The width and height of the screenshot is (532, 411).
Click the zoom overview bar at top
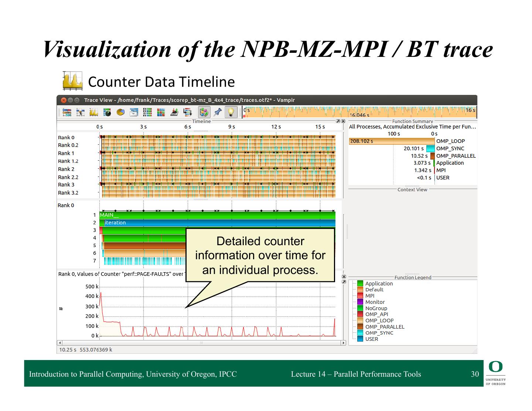tap(359, 112)
